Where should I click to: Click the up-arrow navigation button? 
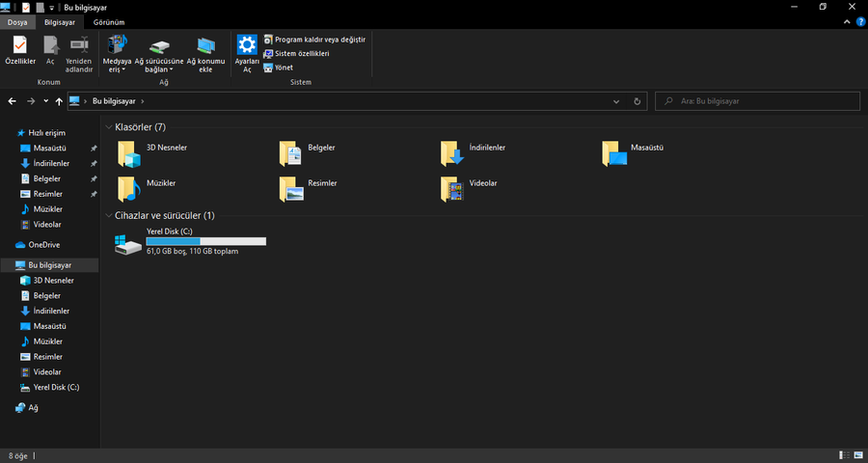(60, 100)
